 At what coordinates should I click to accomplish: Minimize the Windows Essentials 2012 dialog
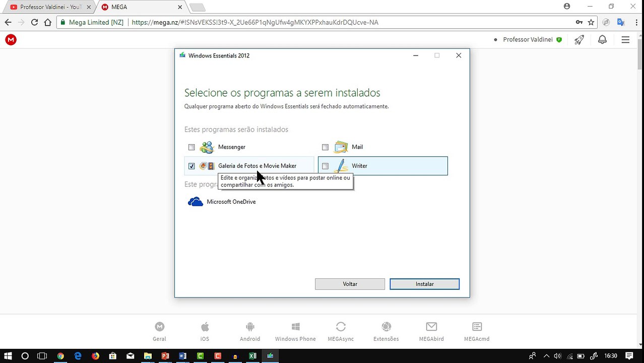416,55
